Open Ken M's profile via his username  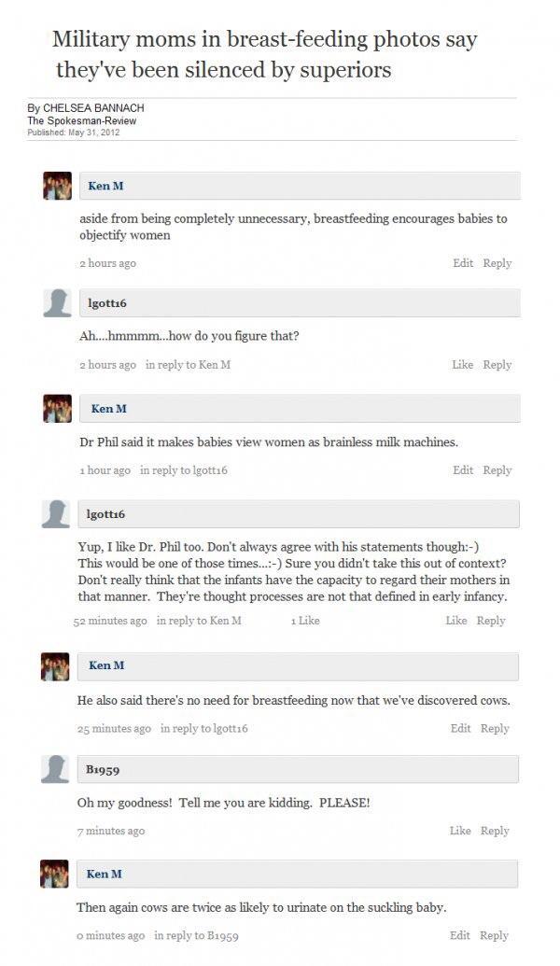105,186
